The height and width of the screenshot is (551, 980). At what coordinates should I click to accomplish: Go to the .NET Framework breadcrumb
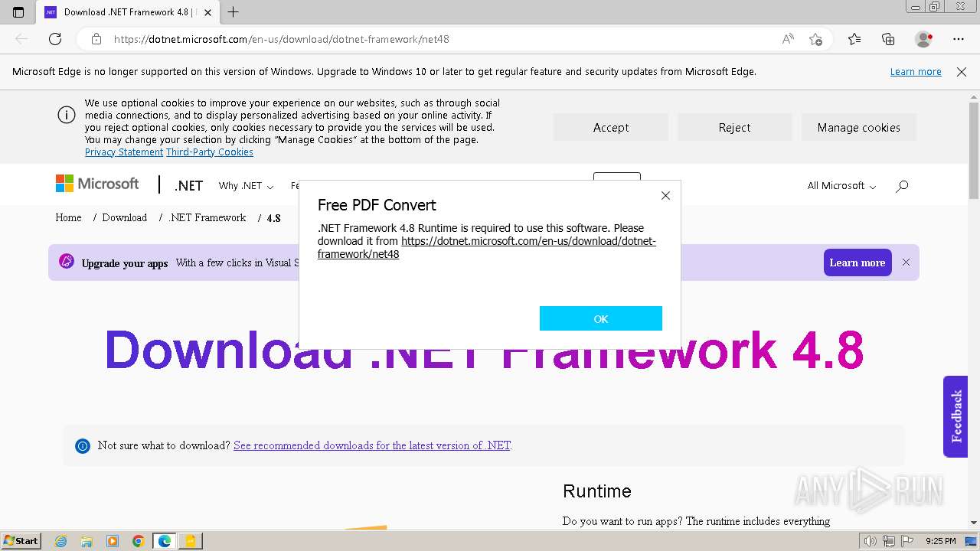207,218
